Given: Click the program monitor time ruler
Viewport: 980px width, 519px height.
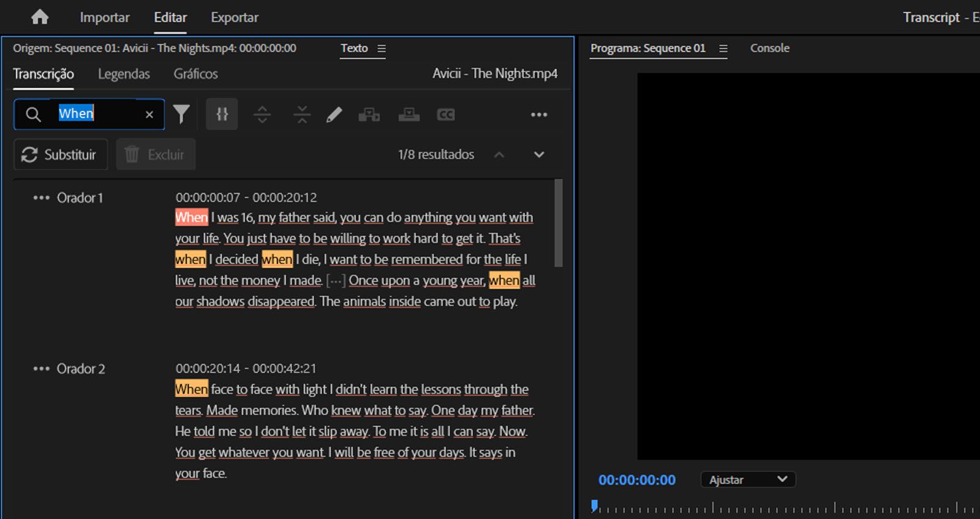Looking at the screenshot, I should (785, 507).
